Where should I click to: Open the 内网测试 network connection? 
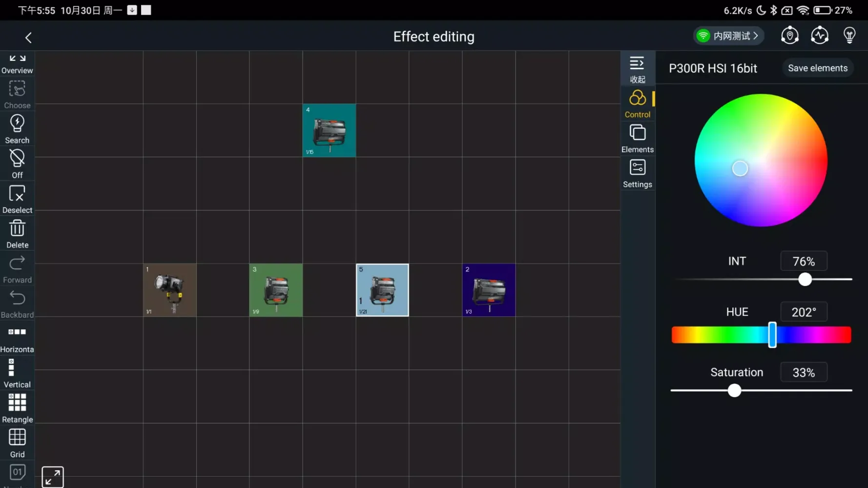point(728,36)
